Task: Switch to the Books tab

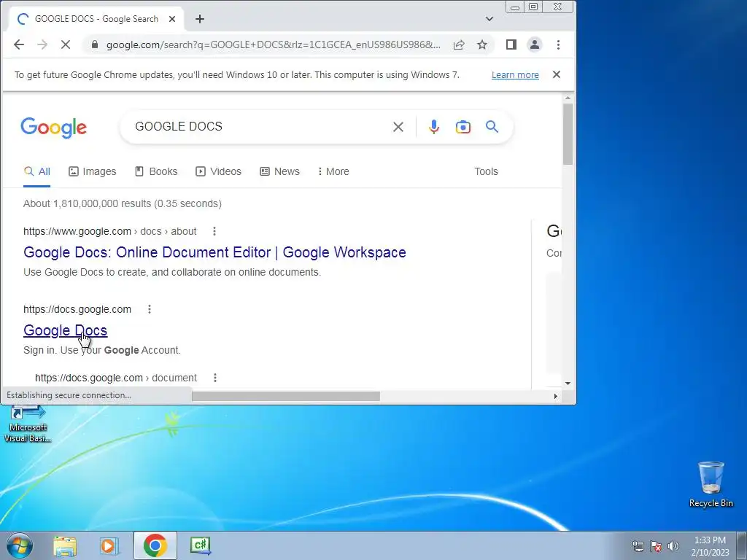Action: tap(156, 171)
